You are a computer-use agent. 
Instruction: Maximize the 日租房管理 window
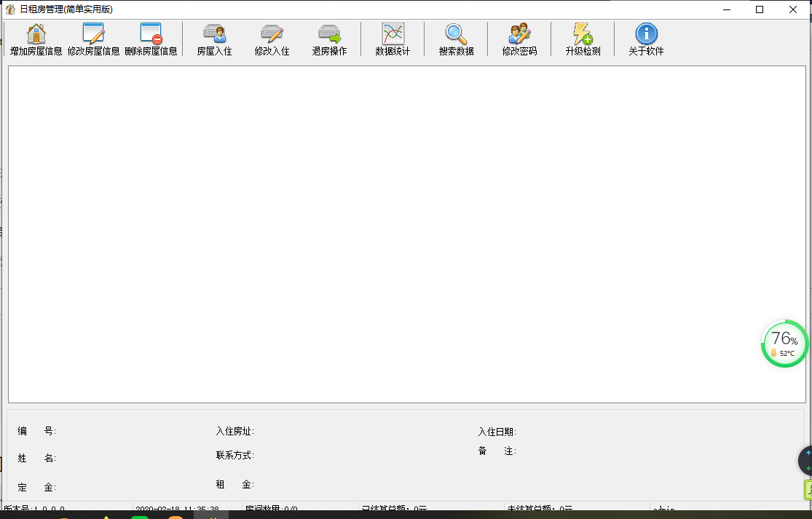(x=760, y=9)
